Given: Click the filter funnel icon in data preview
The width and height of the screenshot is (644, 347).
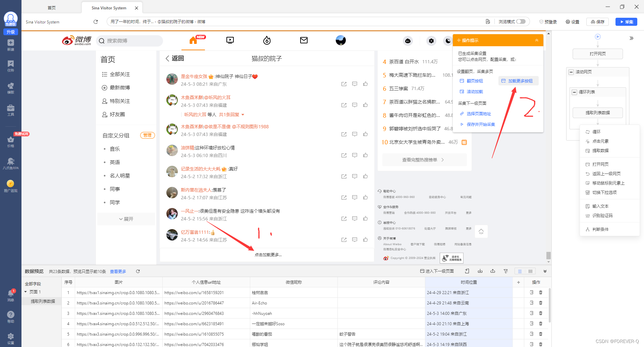Looking at the screenshot, I should pos(506,271).
